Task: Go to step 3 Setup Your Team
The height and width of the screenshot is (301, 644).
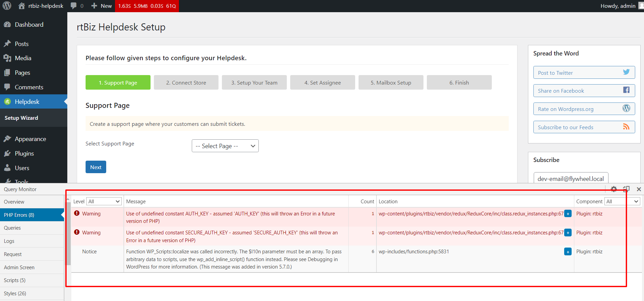Action: (x=254, y=83)
